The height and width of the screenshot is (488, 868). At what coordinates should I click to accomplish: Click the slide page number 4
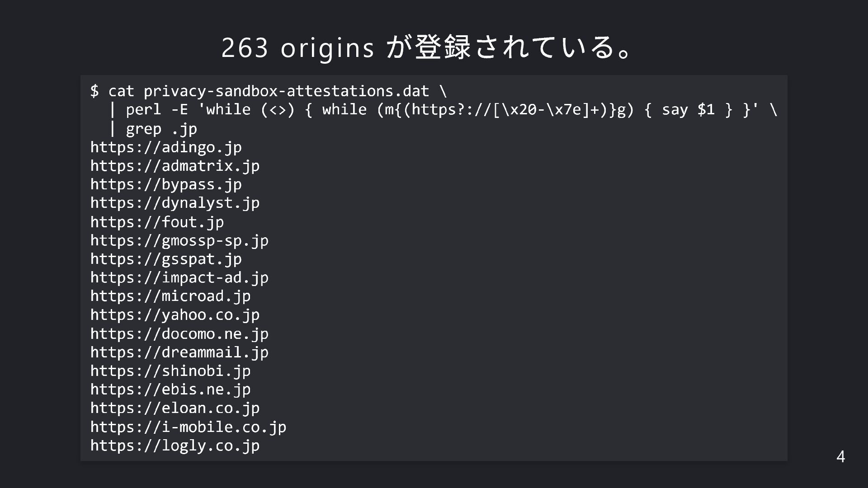tap(840, 456)
